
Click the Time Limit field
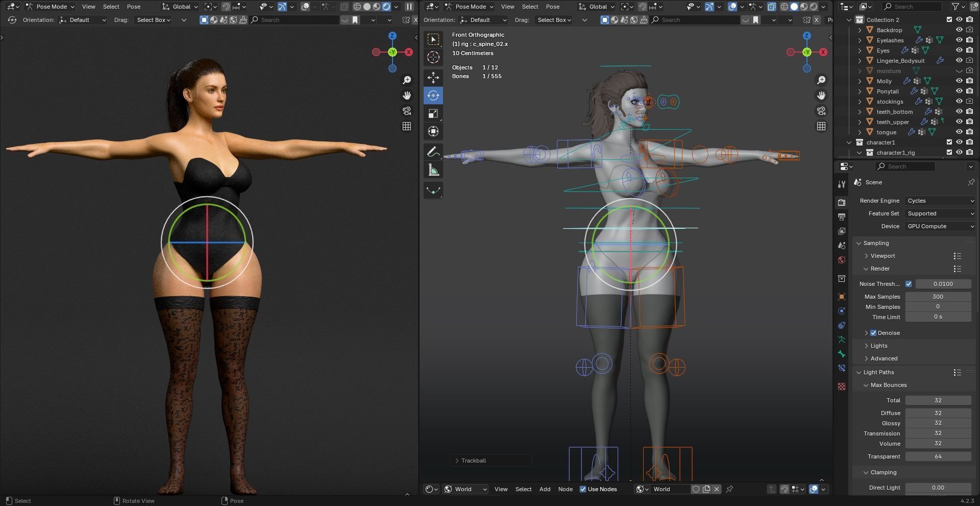(938, 317)
